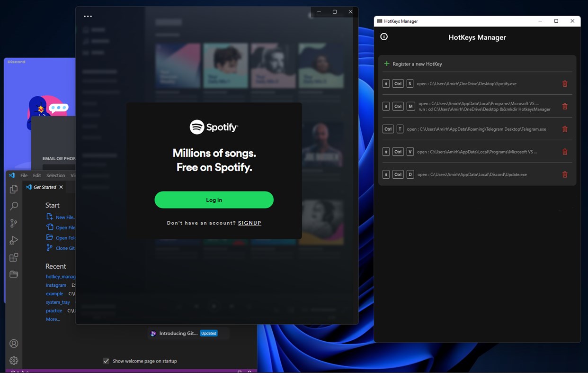Click the Updated badge

point(208,333)
